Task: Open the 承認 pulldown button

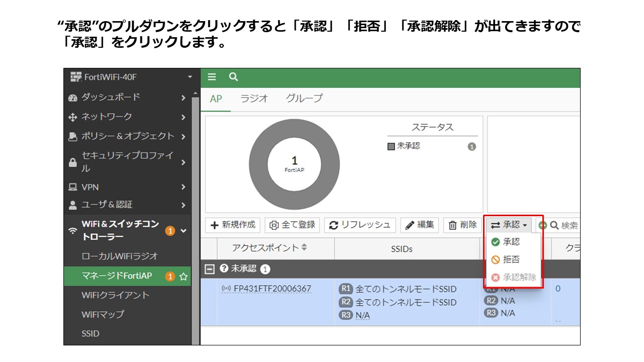Action: [x=509, y=225]
